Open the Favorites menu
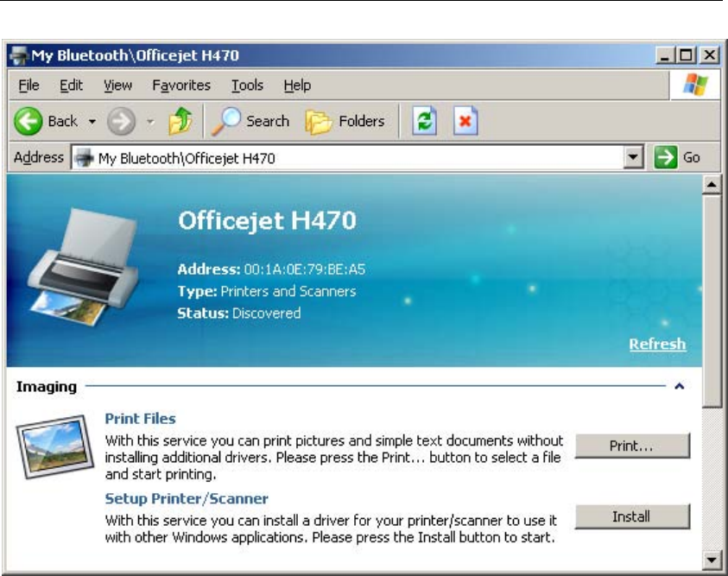The image size is (728, 576). coord(181,85)
